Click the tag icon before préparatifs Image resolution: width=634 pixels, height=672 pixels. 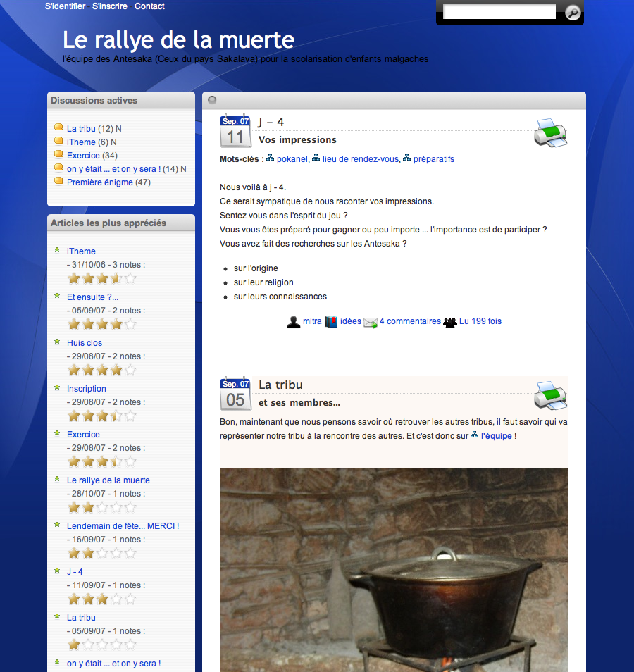click(x=406, y=158)
